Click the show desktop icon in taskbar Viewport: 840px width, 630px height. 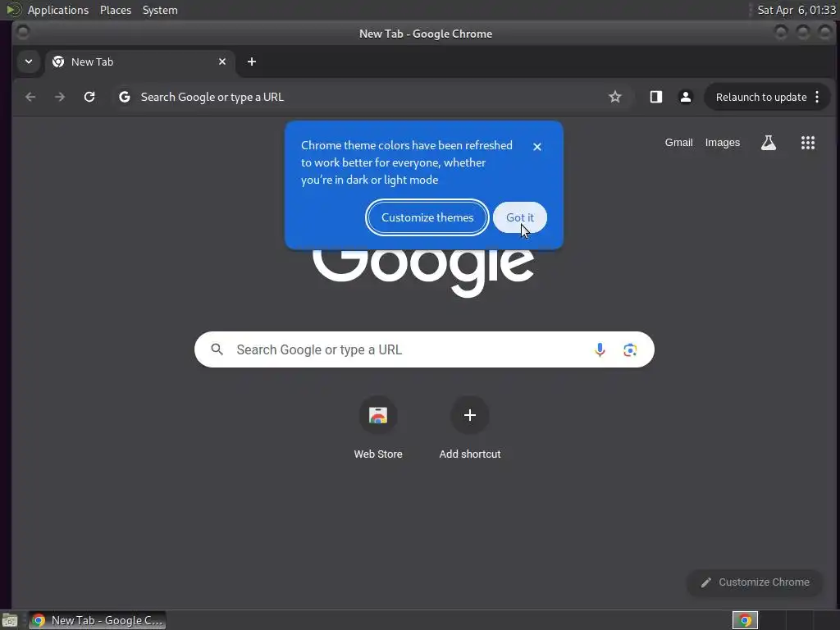click(10, 620)
